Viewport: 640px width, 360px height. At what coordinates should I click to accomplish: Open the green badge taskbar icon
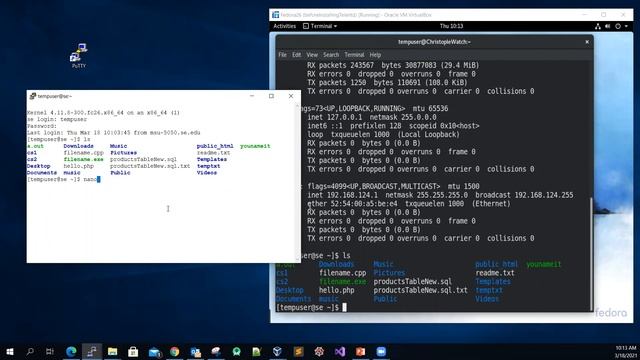point(237,351)
